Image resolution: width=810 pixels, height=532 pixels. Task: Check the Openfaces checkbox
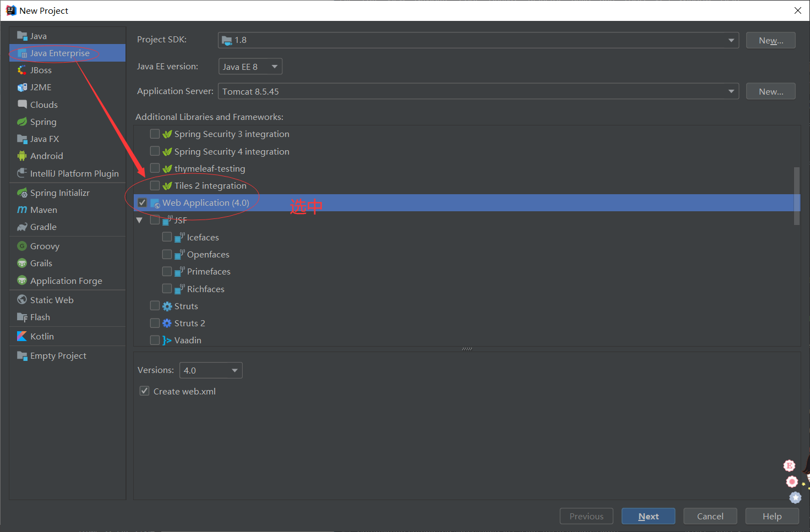(x=167, y=254)
